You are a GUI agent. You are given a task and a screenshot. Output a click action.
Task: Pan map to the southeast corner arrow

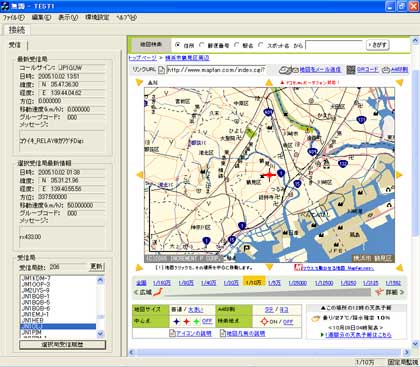pos(399,267)
